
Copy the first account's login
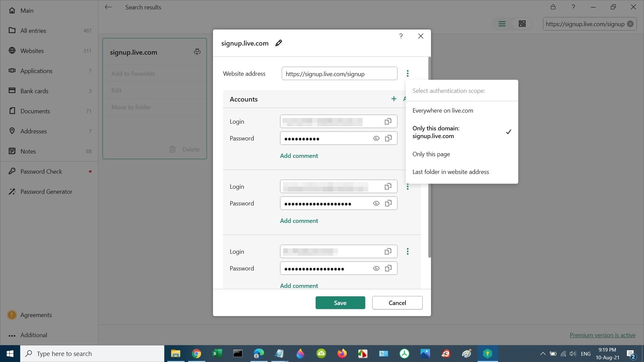[388, 121]
